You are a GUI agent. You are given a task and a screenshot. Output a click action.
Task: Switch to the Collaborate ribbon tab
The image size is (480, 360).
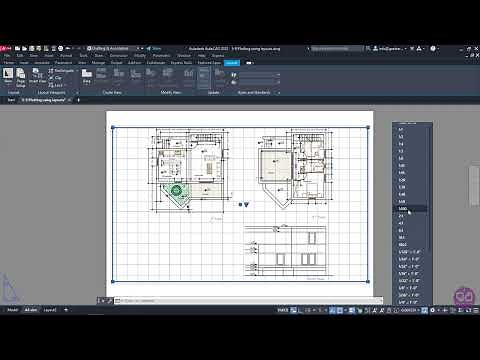[x=156, y=63]
